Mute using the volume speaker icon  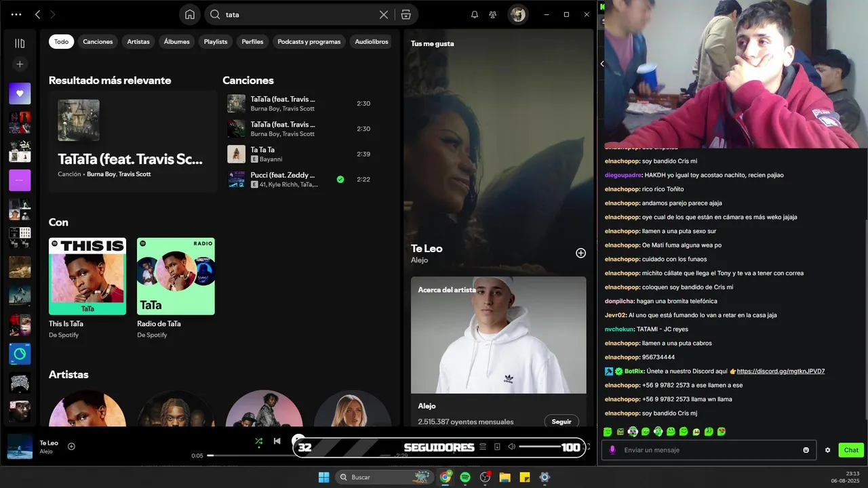[x=511, y=447]
